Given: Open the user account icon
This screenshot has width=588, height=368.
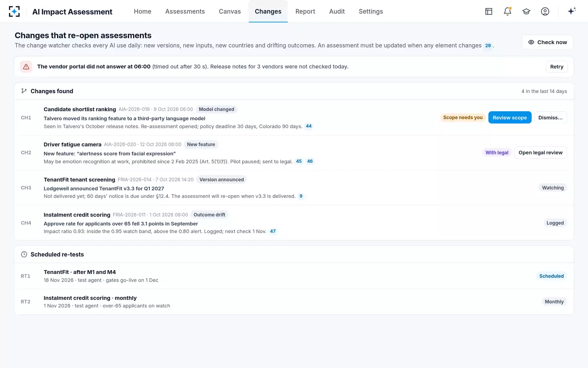Looking at the screenshot, I should click(545, 11).
